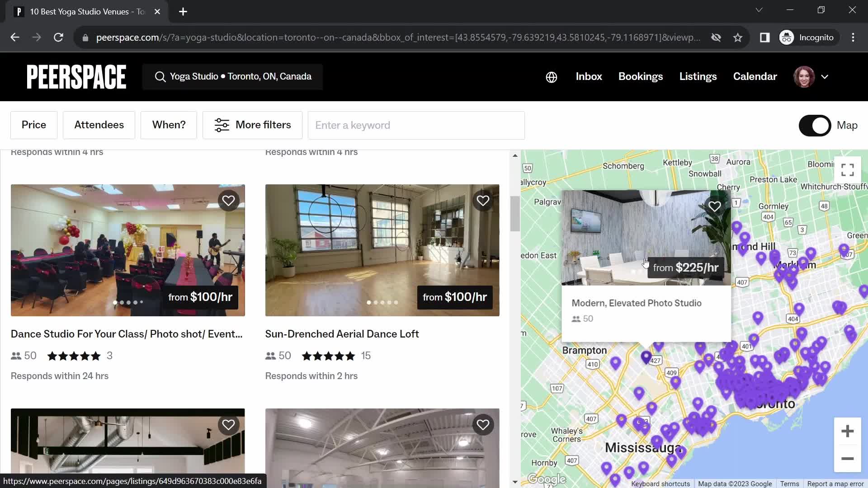Image resolution: width=868 pixels, height=488 pixels.
Task: Toggle fullscreen map view
Action: (x=847, y=170)
